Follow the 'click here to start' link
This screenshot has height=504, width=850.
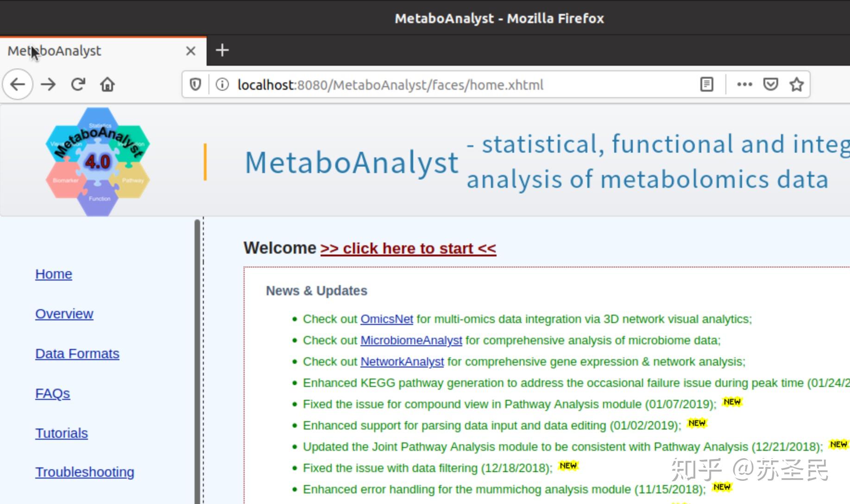tap(408, 248)
